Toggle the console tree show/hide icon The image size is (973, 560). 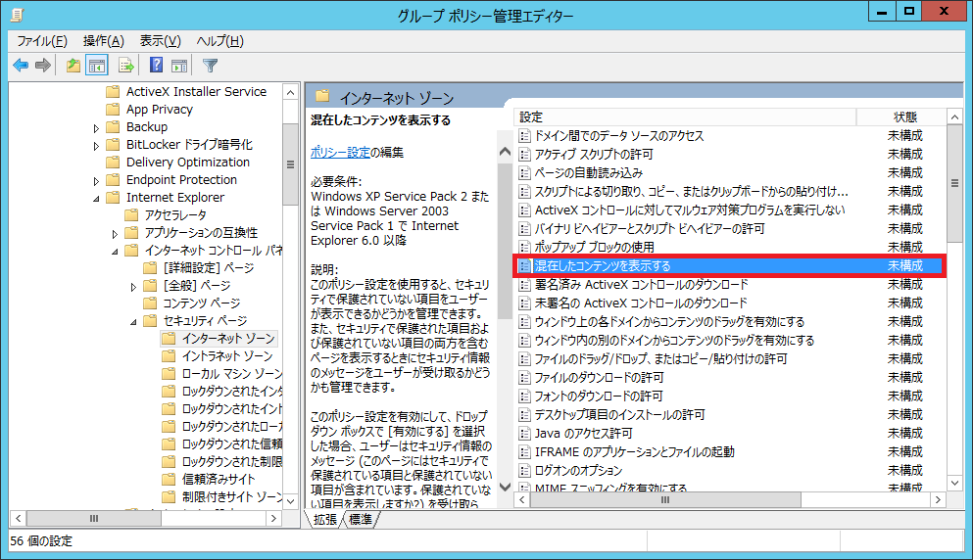click(97, 66)
